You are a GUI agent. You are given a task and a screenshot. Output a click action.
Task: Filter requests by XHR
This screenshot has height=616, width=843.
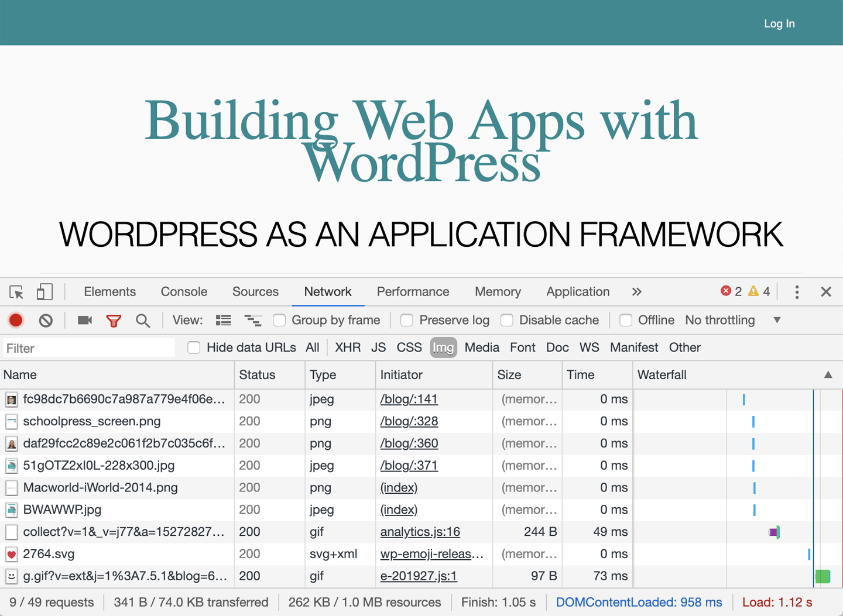click(x=348, y=347)
